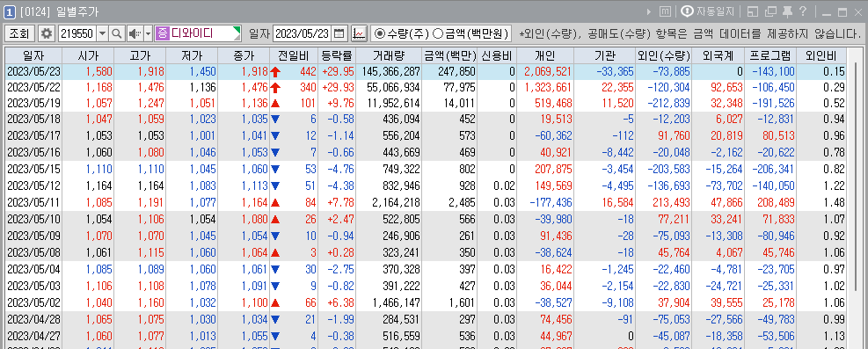
Task: Click the speaker sound icon
Action: [x=135, y=33]
